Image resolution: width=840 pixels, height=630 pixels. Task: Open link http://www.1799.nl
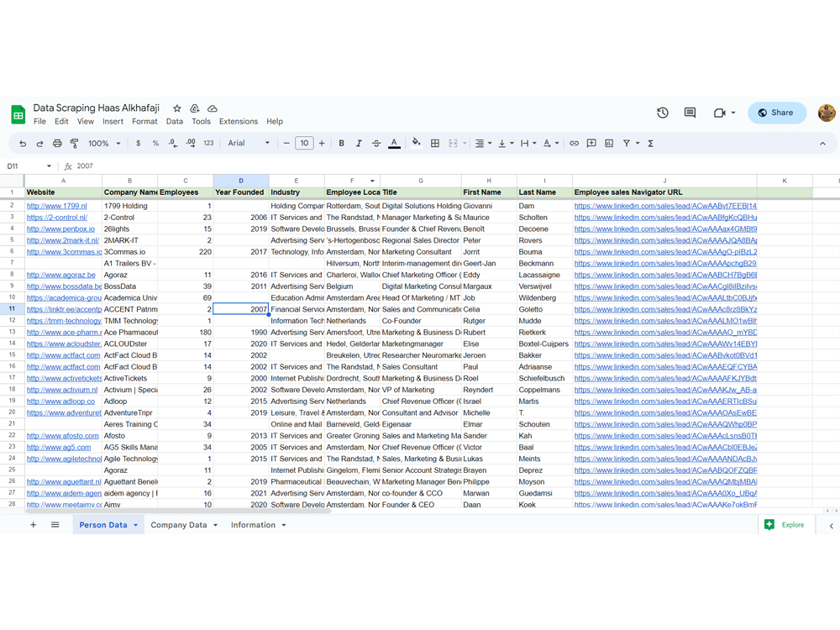pos(57,206)
